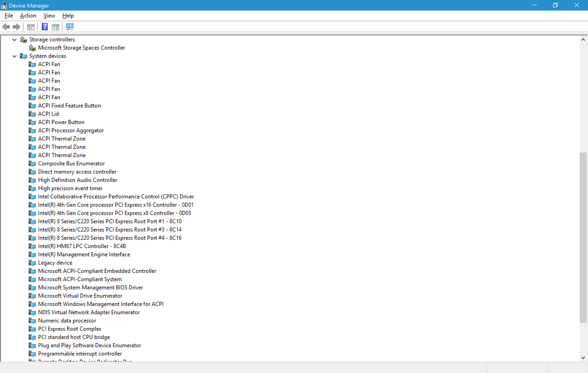The image size is (588, 373).
Task: Click the Forward arrow toolbar icon
Action: [x=16, y=27]
